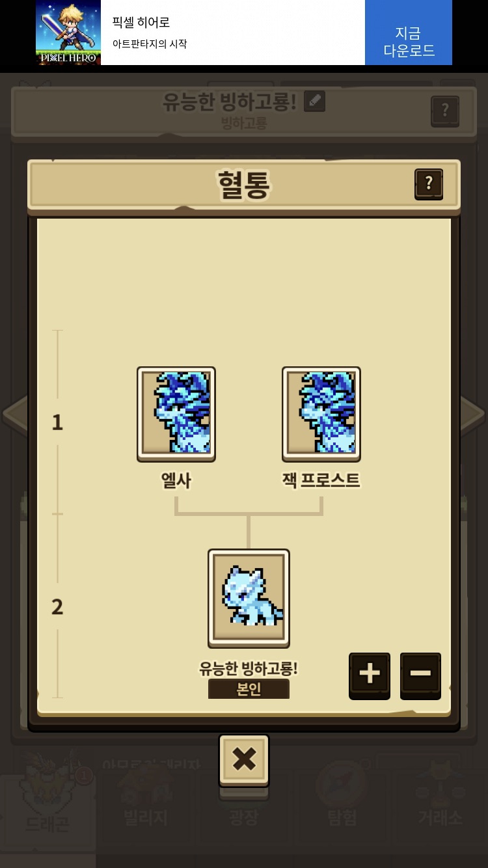Zoom out with the minus button
Viewport: 488px width, 868px height.
pos(420,675)
